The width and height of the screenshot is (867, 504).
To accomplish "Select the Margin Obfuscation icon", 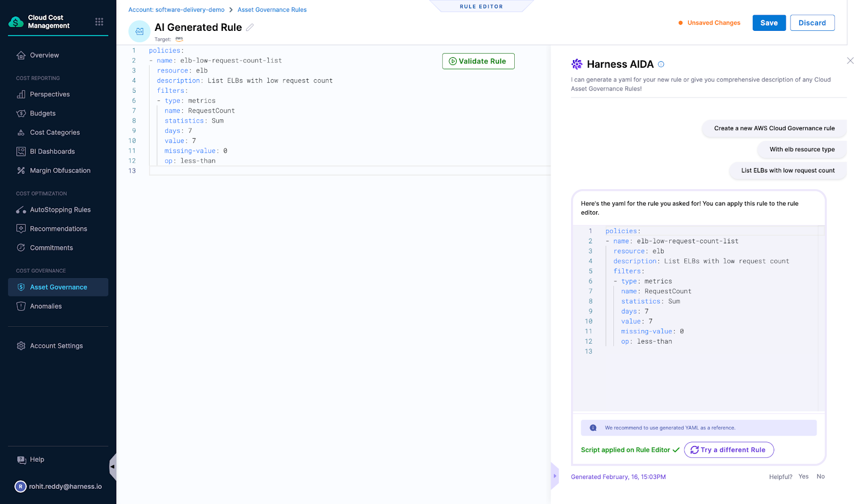I will coord(21,170).
